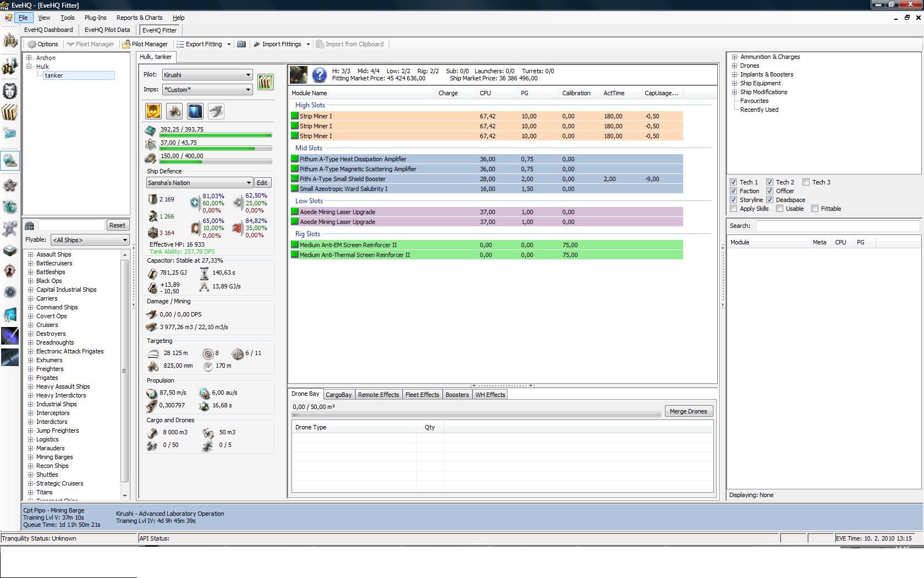Viewport: 924px width, 578px height.
Task: Click the red crosshair target sidebar icon
Action: coord(10,270)
